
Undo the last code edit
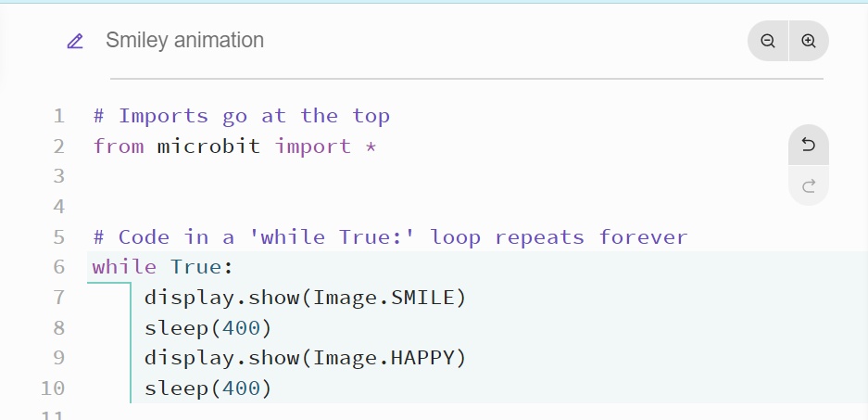point(808,145)
